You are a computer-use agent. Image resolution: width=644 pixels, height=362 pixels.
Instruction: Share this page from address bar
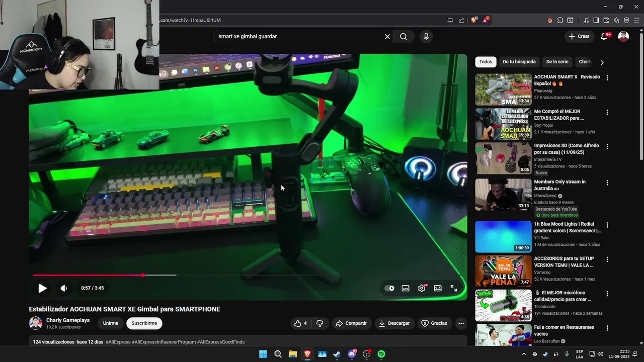pos(461,20)
